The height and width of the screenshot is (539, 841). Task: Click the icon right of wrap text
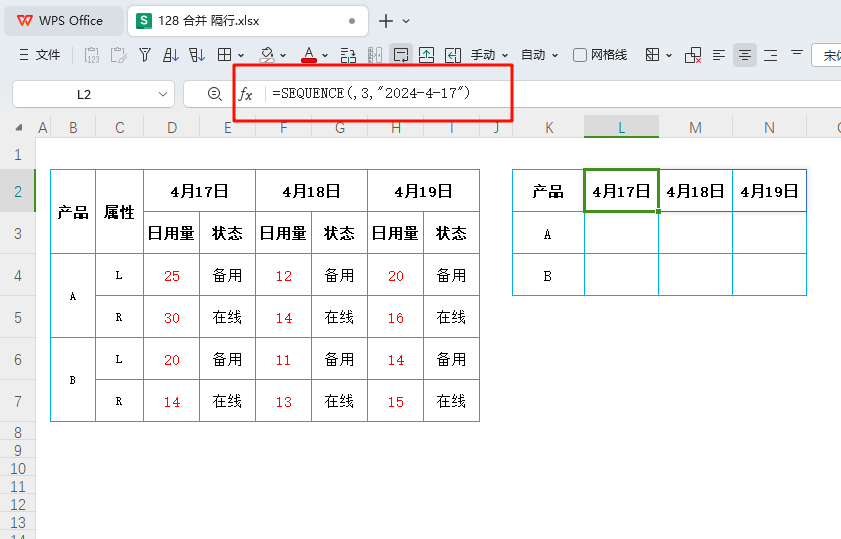[x=426, y=55]
